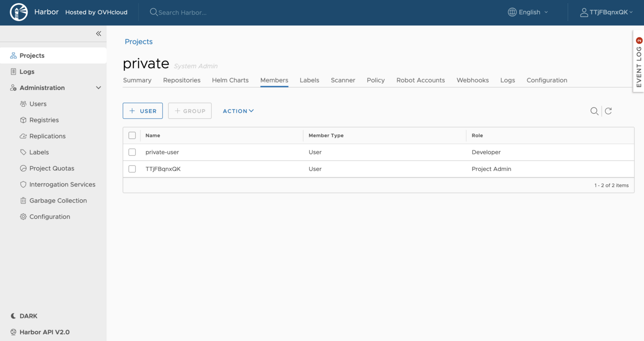Refresh the members list

(608, 111)
